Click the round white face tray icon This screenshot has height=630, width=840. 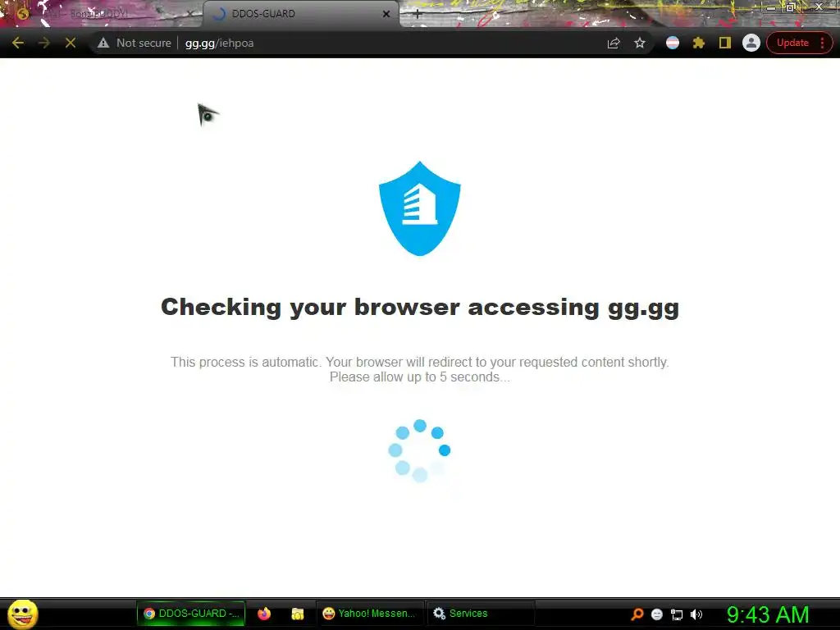[657, 614]
